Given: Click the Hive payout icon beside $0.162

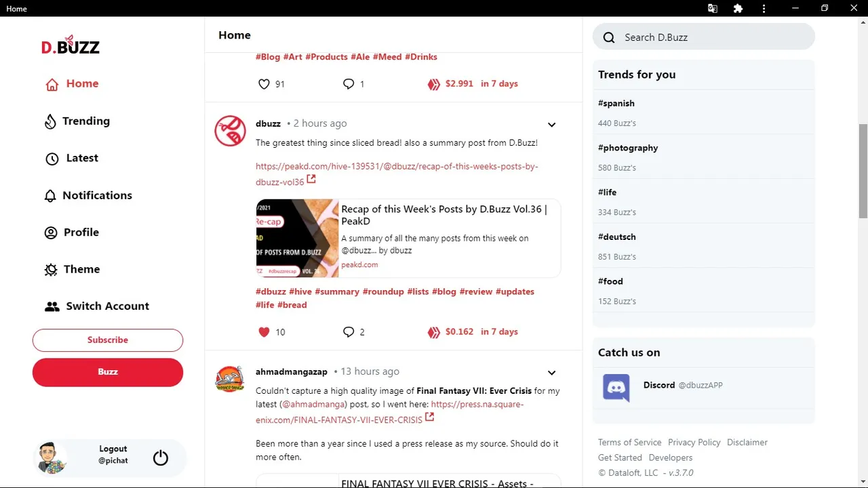Looking at the screenshot, I should click(x=434, y=332).
